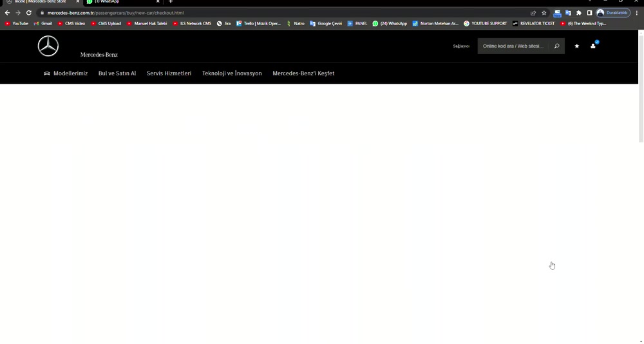This screenshot has width=644, height=344.
Task: Click the scrollbar down arrow
Action: pyautogui.click(x=641, y=341)
